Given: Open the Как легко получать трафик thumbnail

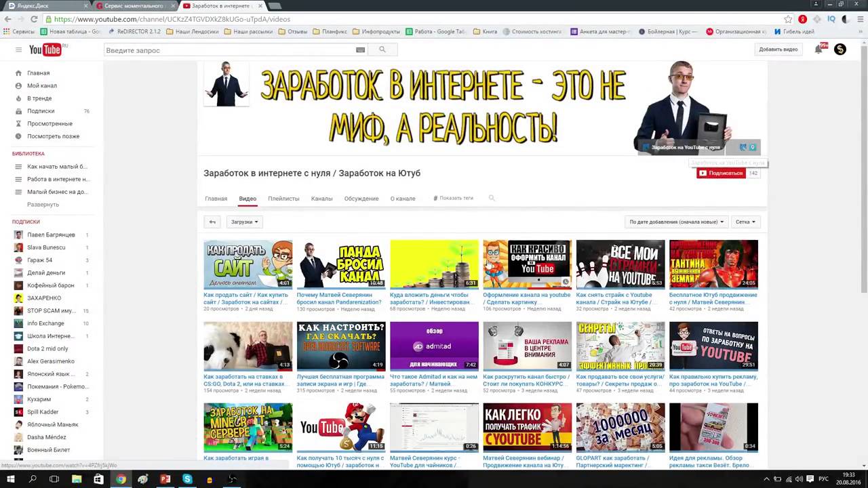Looking at the screenshot, I should tap(528, 428).
